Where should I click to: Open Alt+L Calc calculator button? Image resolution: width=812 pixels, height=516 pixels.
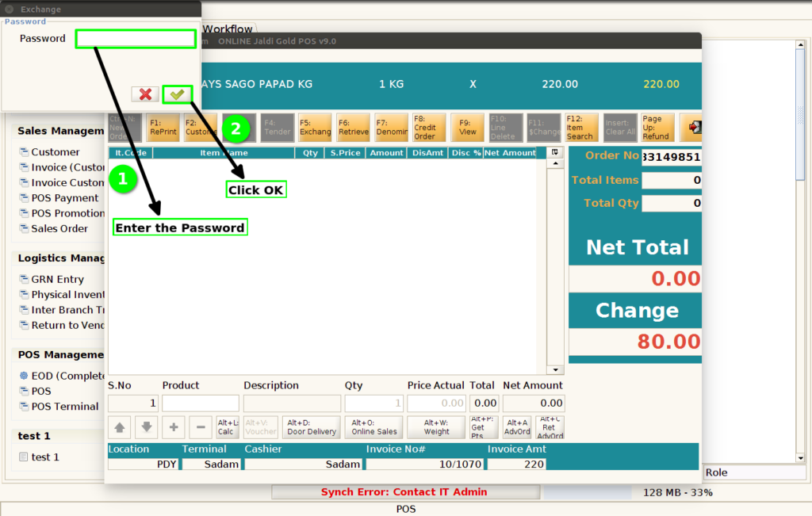228,427
